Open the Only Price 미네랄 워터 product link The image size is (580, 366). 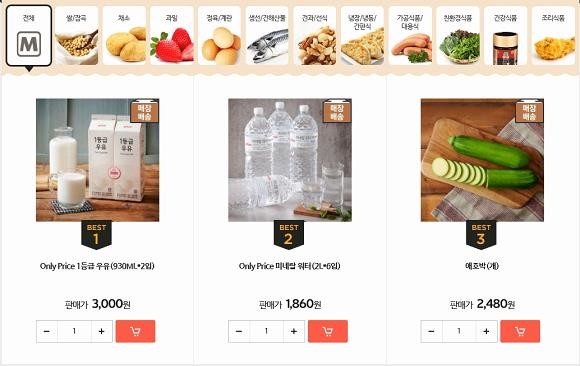coord(290,266)
